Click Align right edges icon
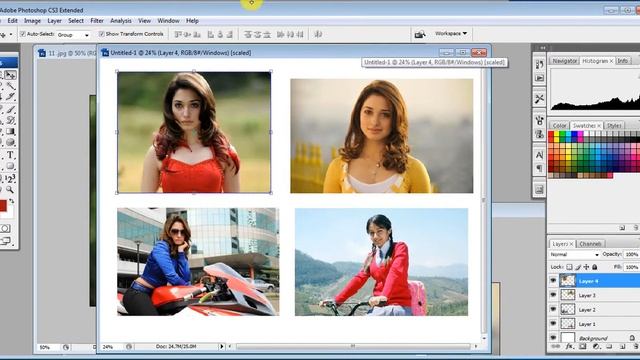 pos(230,34)
